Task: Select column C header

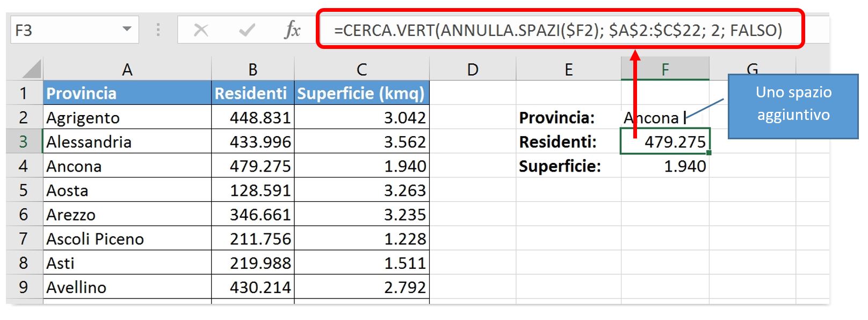Action: (x=362, y=69)
